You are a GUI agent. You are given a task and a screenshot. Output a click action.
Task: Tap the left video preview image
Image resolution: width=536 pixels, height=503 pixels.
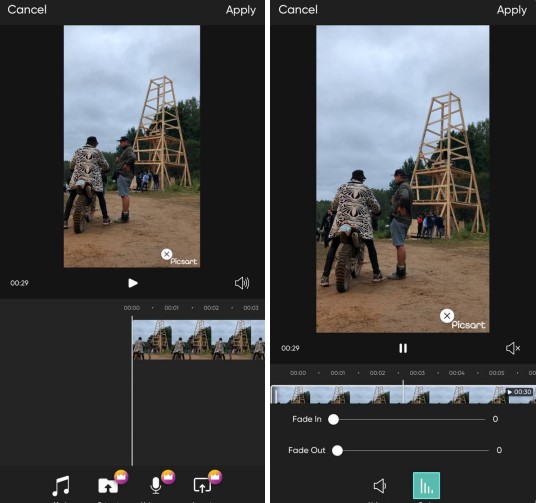[132, 146]
